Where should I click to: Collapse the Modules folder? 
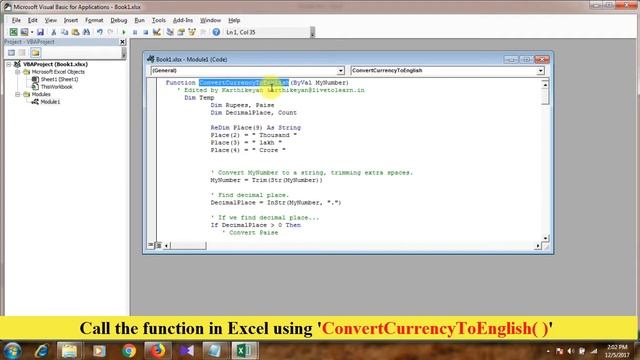point(18,94)
